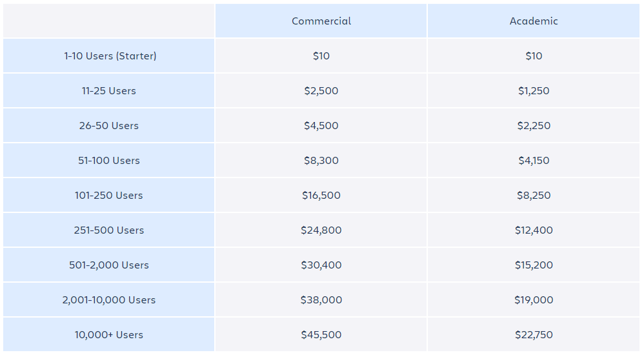Select the 101-250 Users row label
The width and height of the screenshot is (644, 355).
[109, 196]
